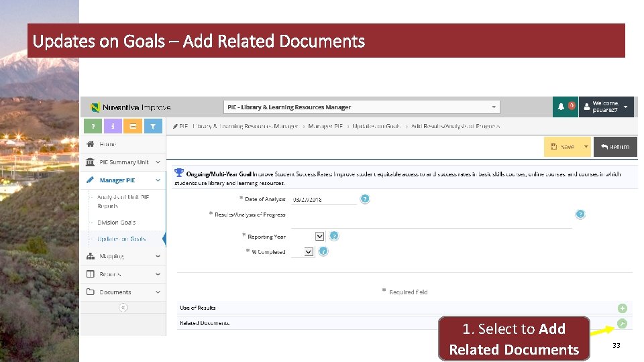This screenshot has width=644, height=362.
Task: Click the PIE Summary Unit building icon
Action: click(90, 162)
